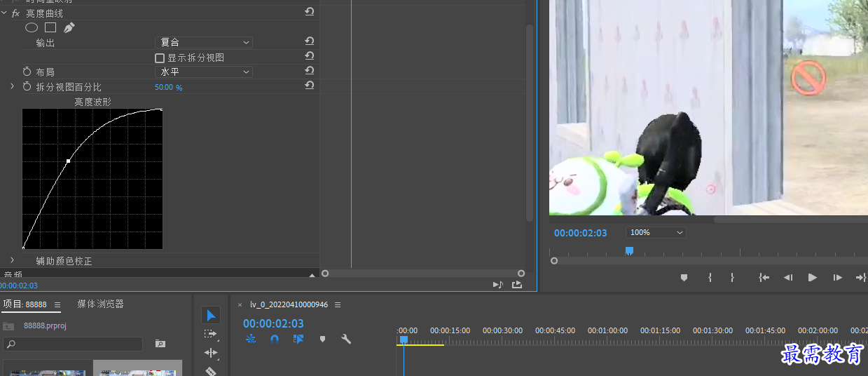The image size is (868, 376).
Task: Click the Mark Out button
Action: click(732, 278)
